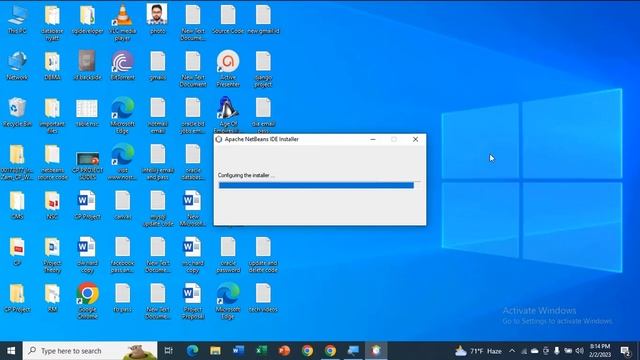Select the tech videos file icon

coord(263,298)
